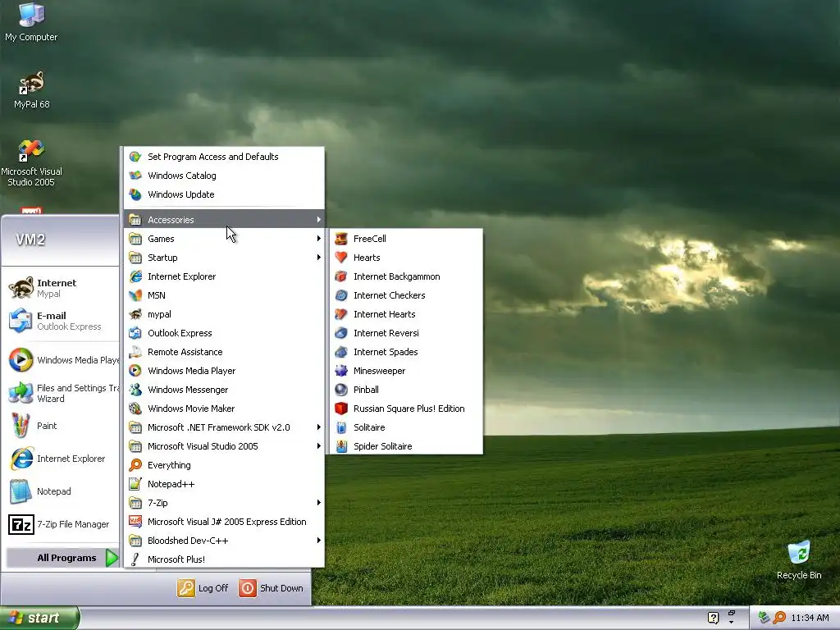Open Everything search tool
The width and height of the screenshot is (840, 630).
tap(224, 465)
